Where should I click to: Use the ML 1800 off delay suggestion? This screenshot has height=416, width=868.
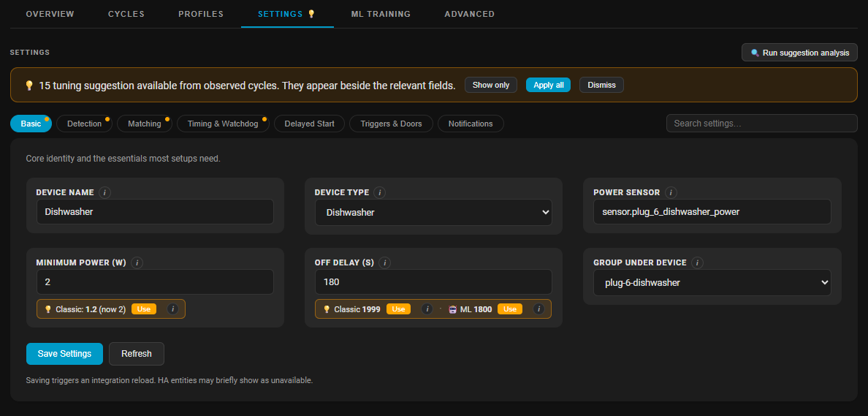pos(510,309)
